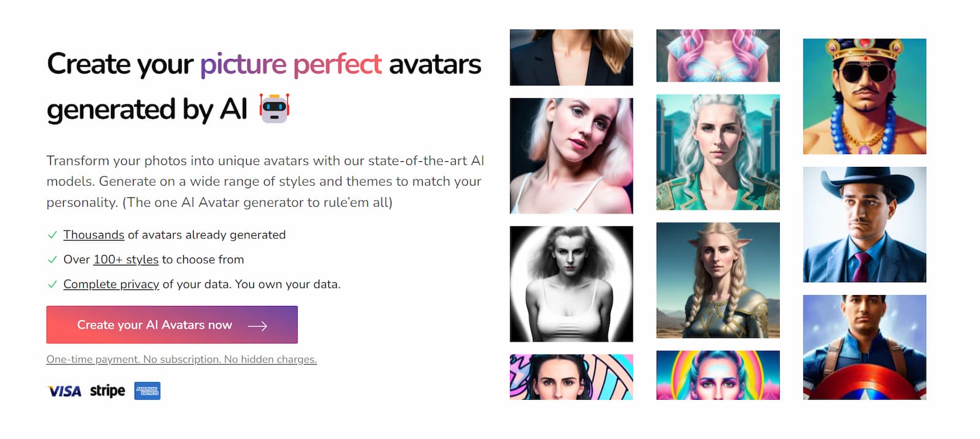Click the checkmark beside Thousands of avatars
980x439 pixels.
(x=52, y=235)
